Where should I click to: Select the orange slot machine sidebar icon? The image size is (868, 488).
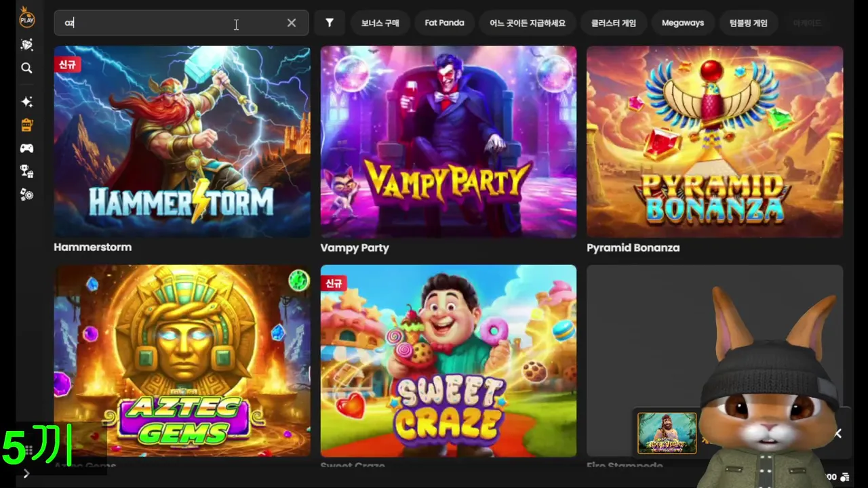click(26, 125)
